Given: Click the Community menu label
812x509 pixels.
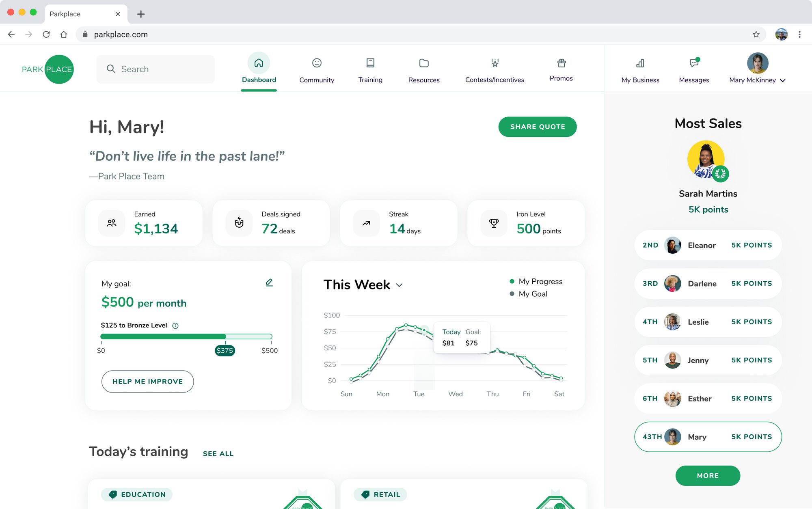Looking at the screenshot, I should point(317,80).
